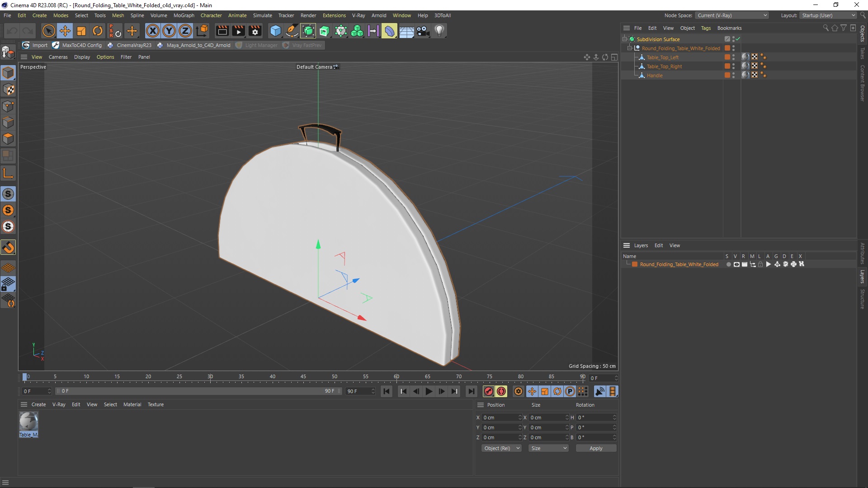Image resolution: width=868 pixels, height=488 pixels.
Task: Open viewport Cameras menu
Action: coord(58,57)
